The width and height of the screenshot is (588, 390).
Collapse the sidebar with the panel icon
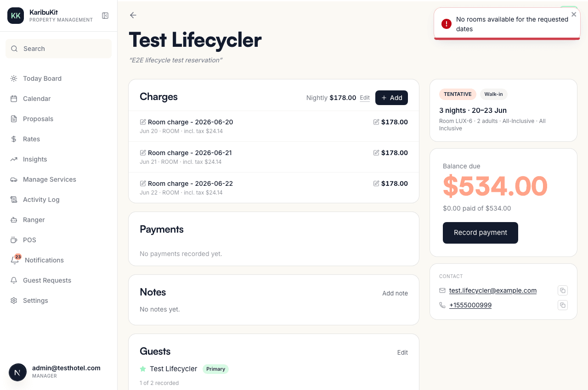[x=105, y=16]
